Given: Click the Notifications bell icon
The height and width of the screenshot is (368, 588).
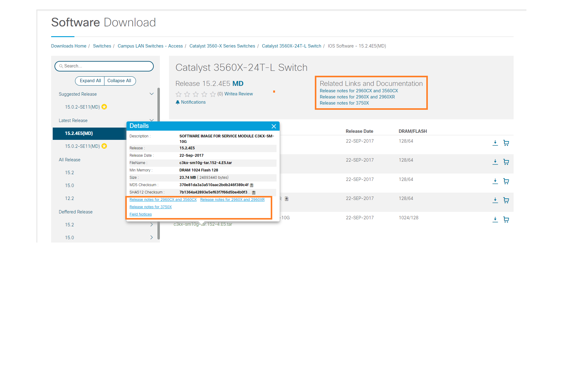Looking at the screenshot, I should coord(178,102).
